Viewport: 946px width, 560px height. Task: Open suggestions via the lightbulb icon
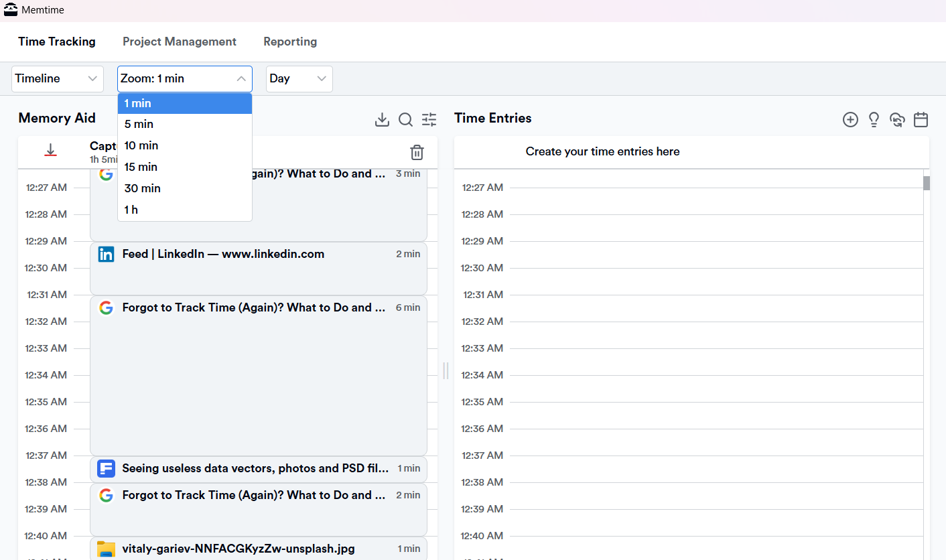874,119
